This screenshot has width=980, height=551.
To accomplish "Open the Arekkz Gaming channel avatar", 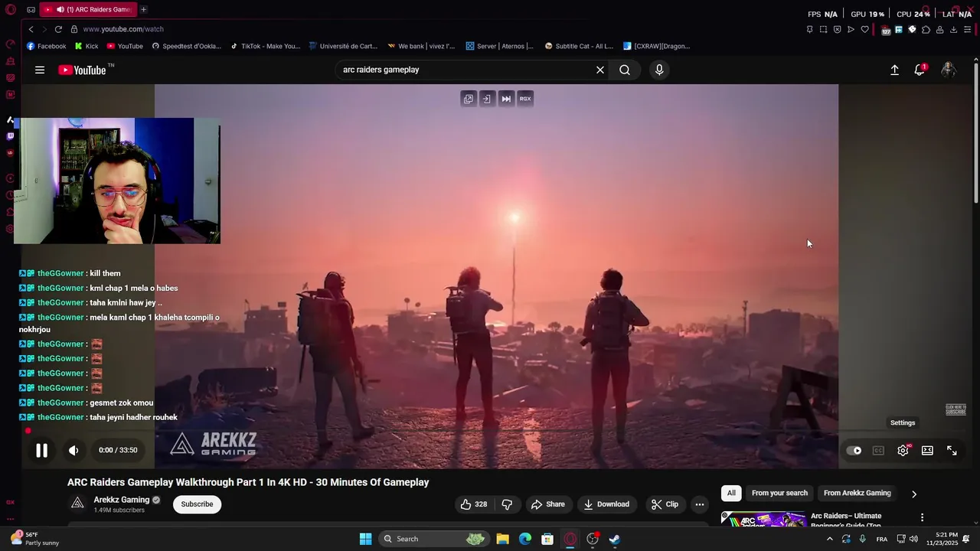I will click(x=77, y=504).
